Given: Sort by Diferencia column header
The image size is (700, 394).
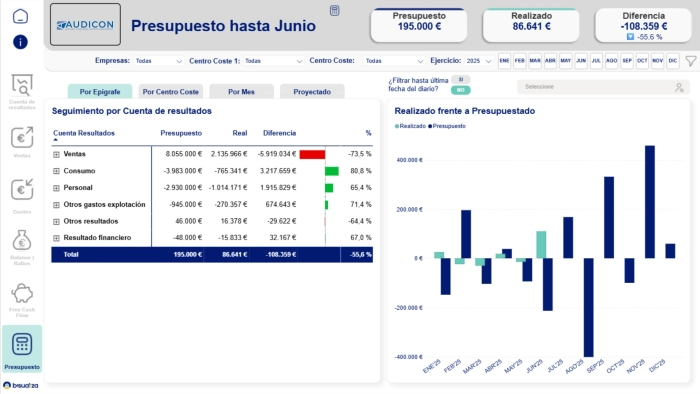Looking at the screenshot, I should click(x=279, y=133).
